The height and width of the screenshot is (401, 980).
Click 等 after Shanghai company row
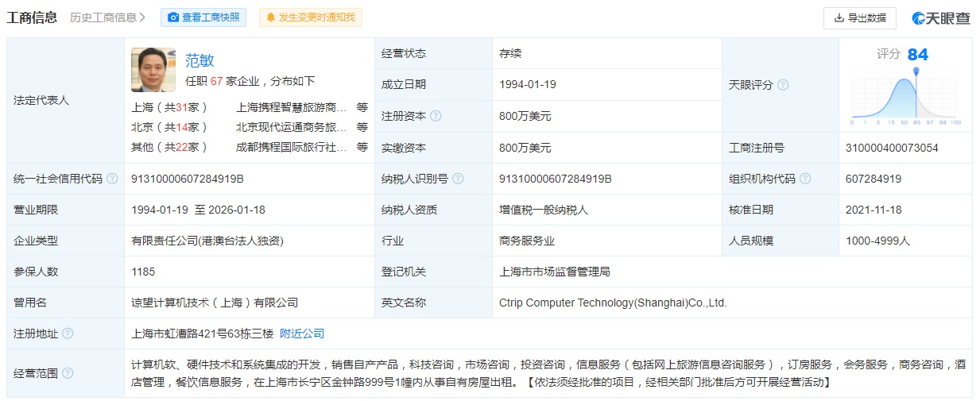pos(362,106)
